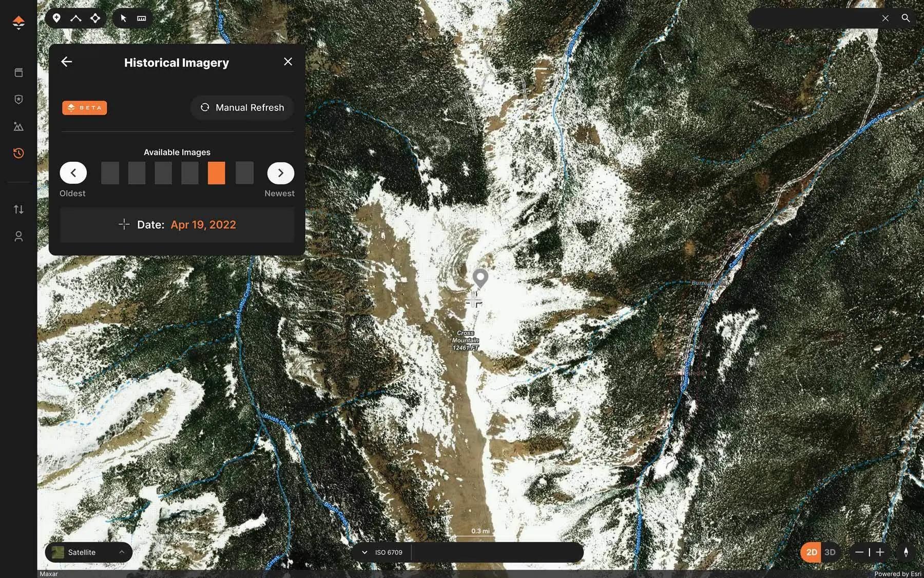Click the add waypoint pin tool
924x578 pixels.
[x=56, y=18]
